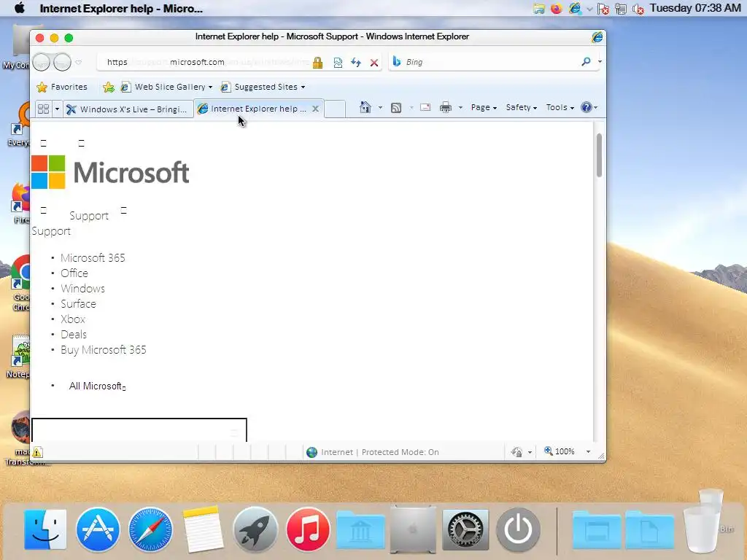Open the Favorites star button
The width and height of the screenshot is (747, 560).
[62, 87]
